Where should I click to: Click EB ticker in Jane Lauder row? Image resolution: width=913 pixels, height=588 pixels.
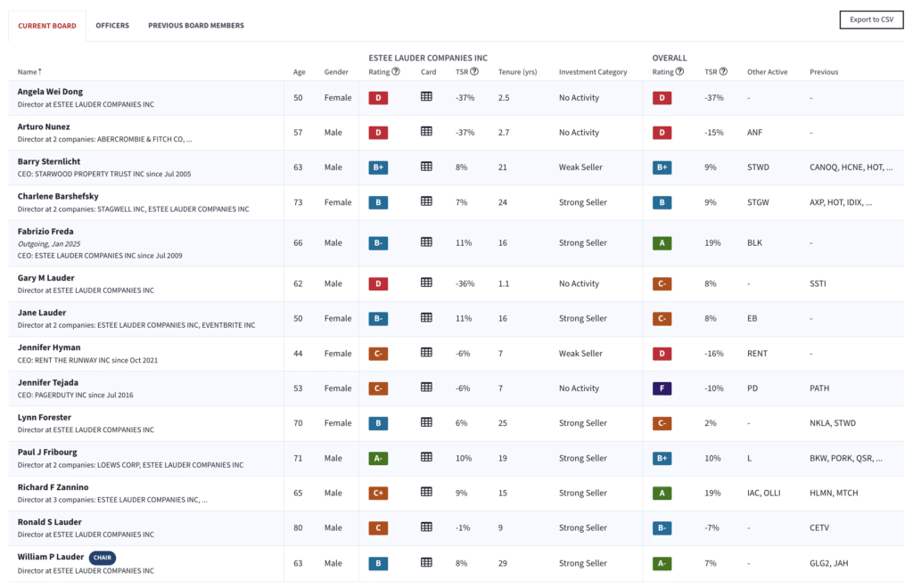point(753,319)
